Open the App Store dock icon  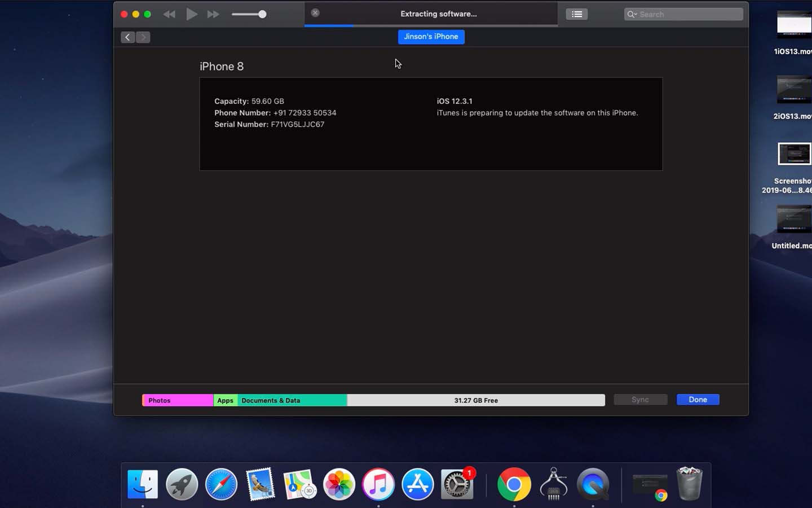[418, 484]
